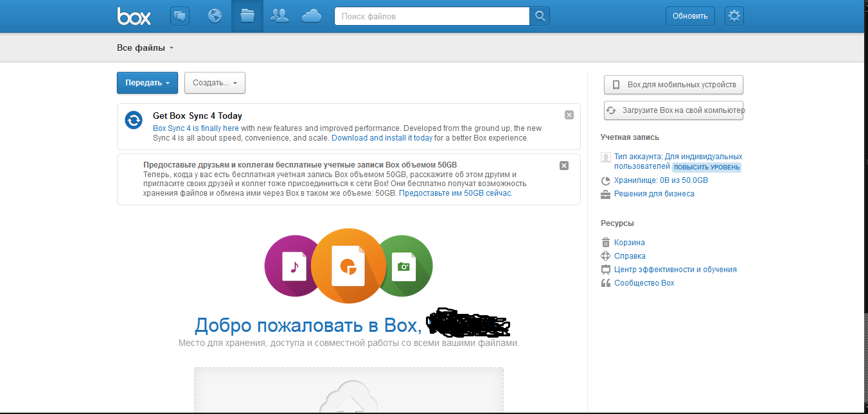Open Сообщество Box community link
868x414 pixels.
point(644,283)
